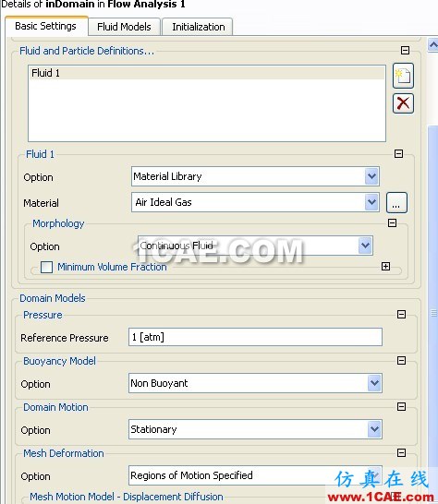Switch to the Fluid Models tab
The height and width of the screenshot is (504, 438).
point(124,27)
